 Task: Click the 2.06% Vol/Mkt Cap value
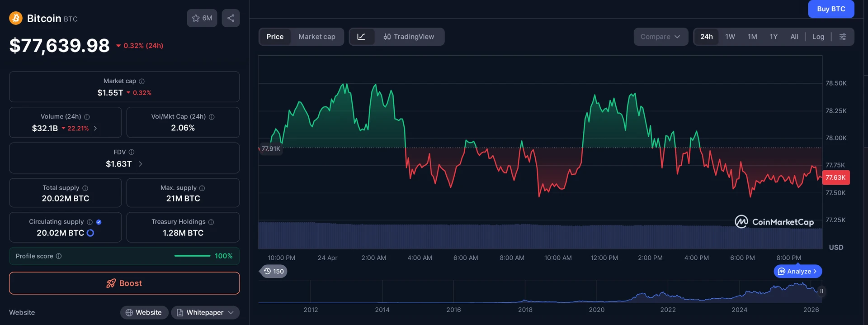(x=183, y=128)
